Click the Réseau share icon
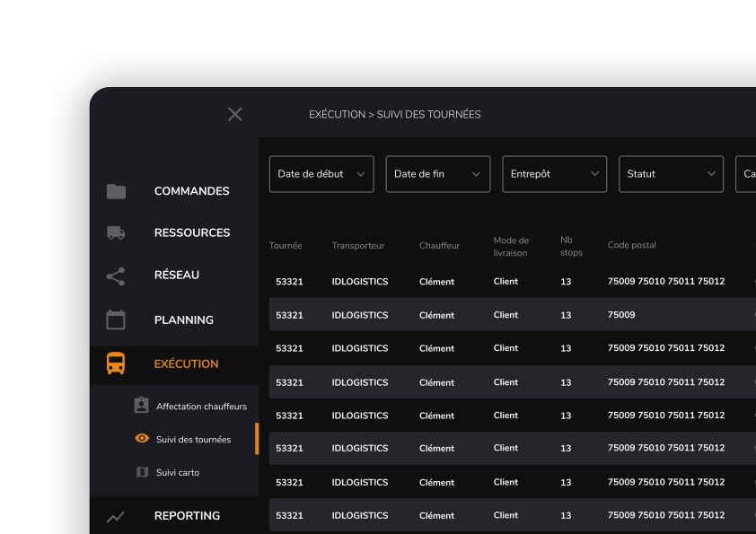756x534 pixels. click(x=116, y=276)
